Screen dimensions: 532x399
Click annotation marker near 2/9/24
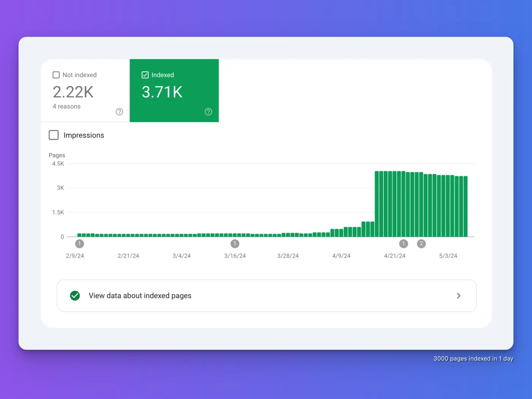click(79, 244)
